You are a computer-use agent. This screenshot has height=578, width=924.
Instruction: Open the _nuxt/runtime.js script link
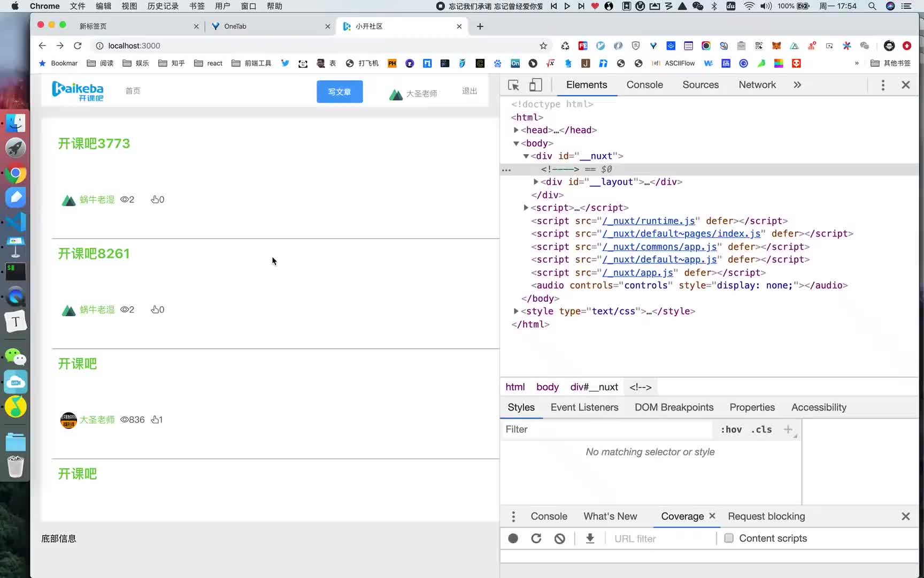(x=649, y=221)
